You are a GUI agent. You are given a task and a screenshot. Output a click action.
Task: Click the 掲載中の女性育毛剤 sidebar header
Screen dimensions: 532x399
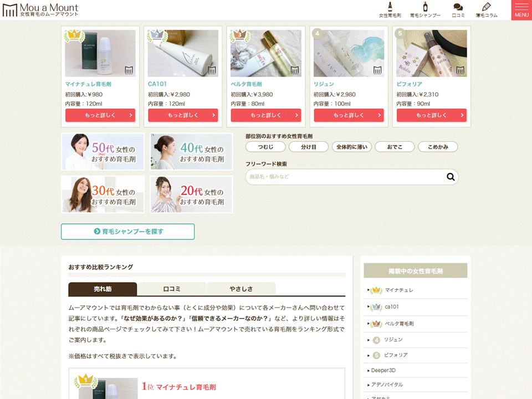415,271
